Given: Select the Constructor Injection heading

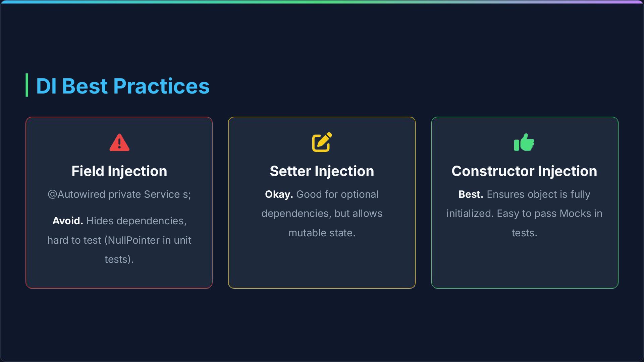Looking at the screenshot, I should tap(524, 171).
